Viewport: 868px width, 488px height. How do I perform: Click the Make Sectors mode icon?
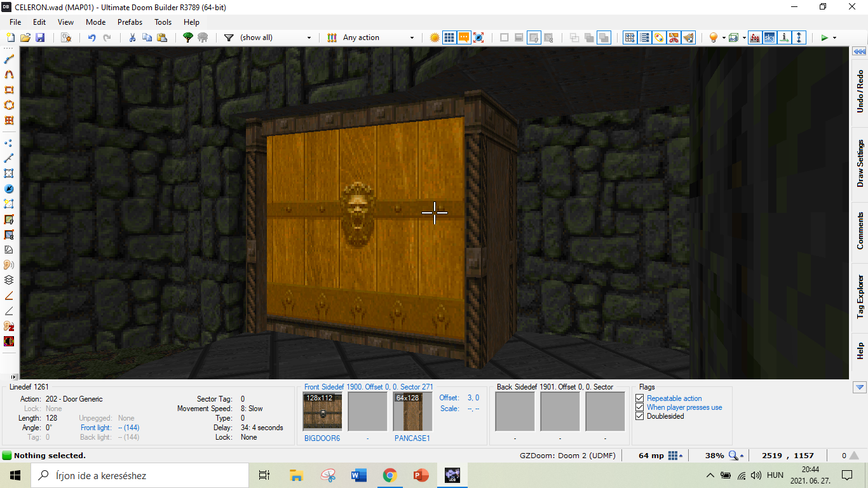coord(10,204)
